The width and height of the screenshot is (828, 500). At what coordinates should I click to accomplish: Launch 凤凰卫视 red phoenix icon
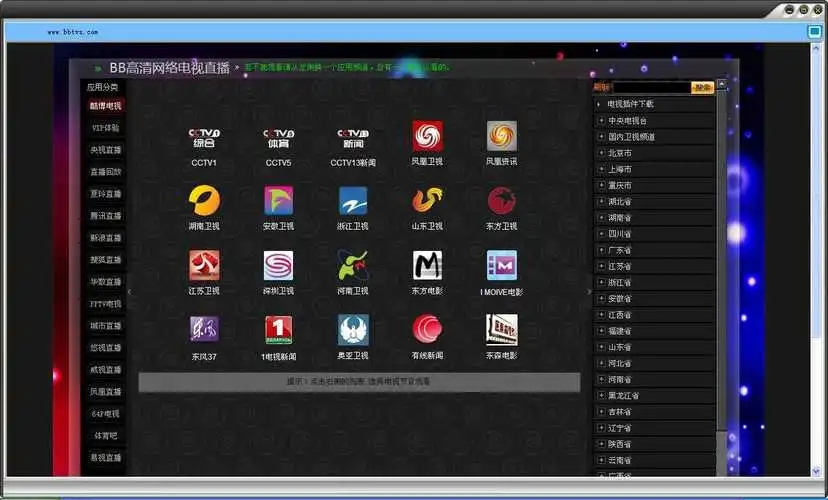pos(427,136)
